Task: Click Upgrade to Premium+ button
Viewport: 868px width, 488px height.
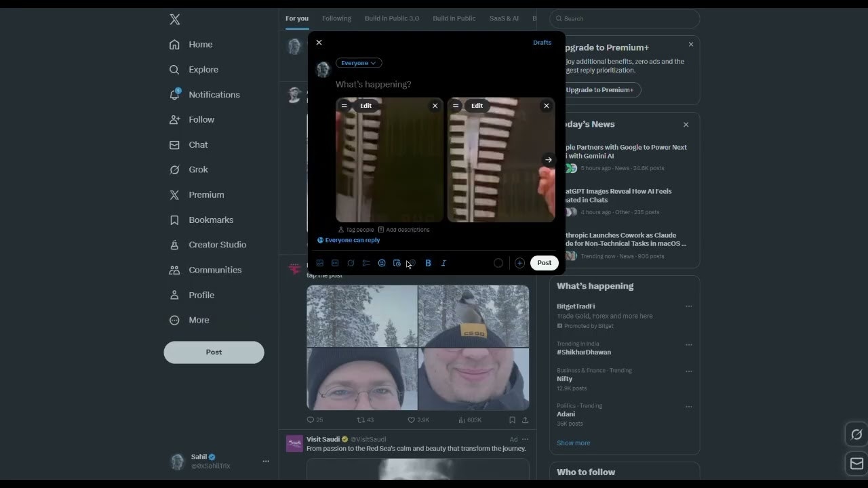Action: coord(599,89)
